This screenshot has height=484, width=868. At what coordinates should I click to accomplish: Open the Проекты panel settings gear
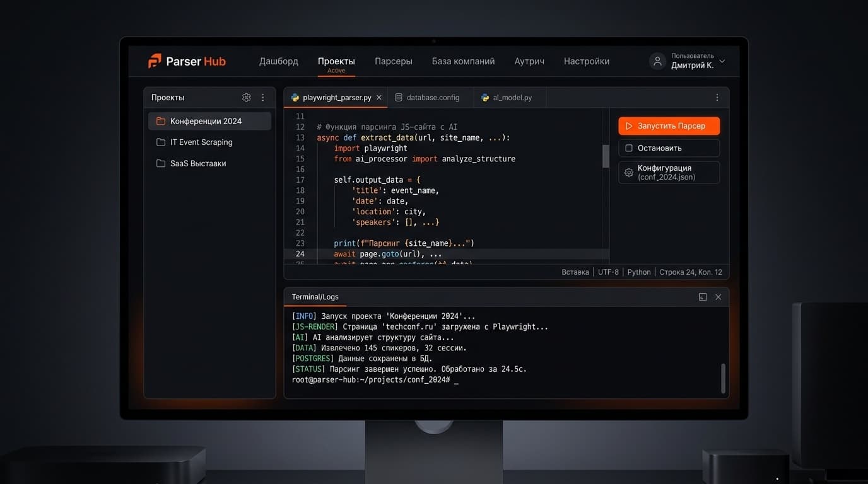246,97
